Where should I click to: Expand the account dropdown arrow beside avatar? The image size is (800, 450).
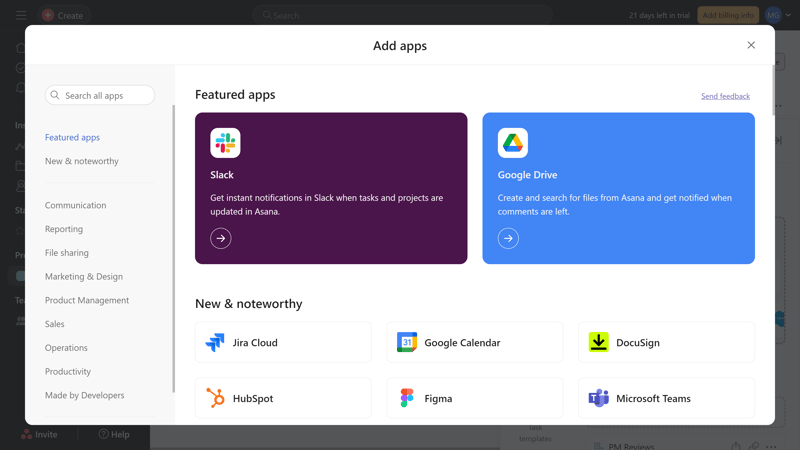[788, 15]
